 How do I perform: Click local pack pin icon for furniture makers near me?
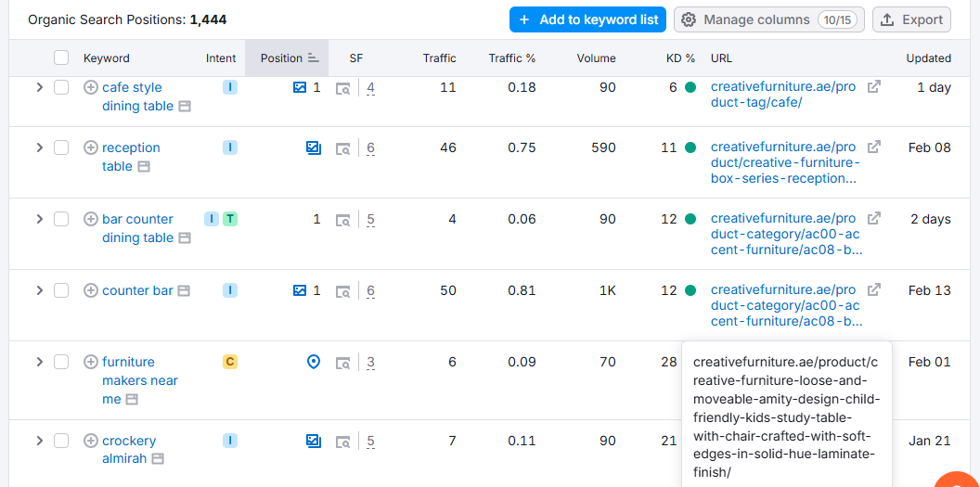click(314, 362)
